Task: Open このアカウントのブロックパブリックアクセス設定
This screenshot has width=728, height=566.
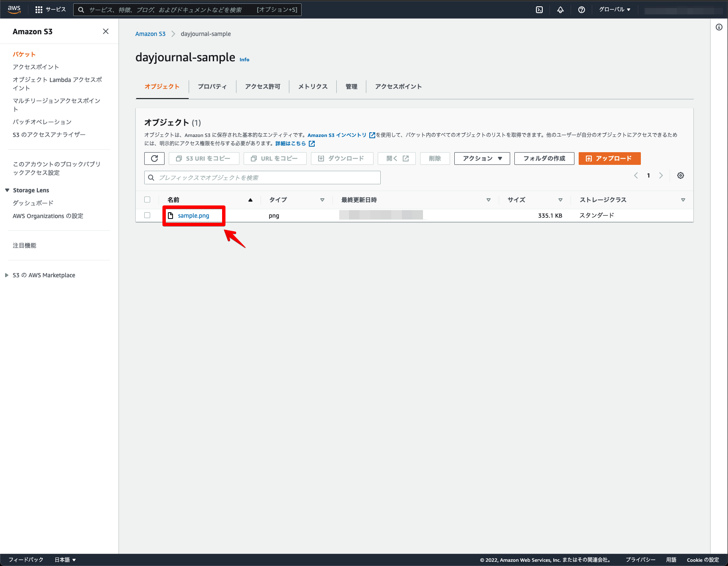Action: (57, 169)
